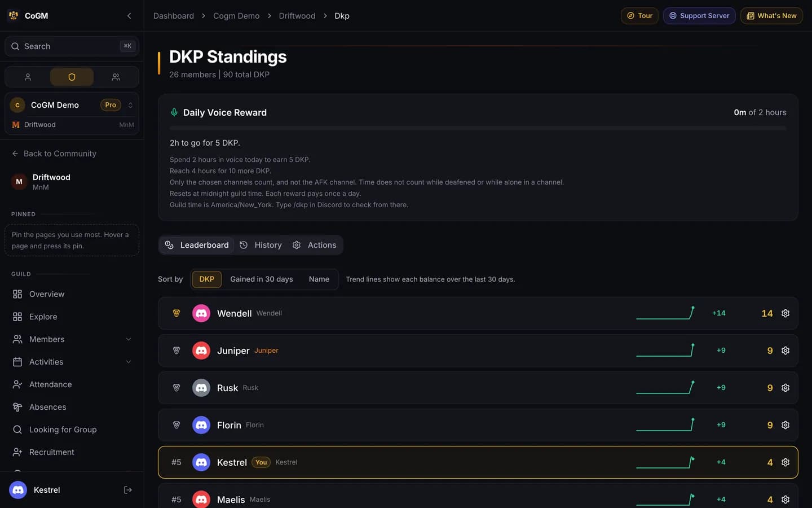Sort by Gained in 30 days

click(262, 279)
